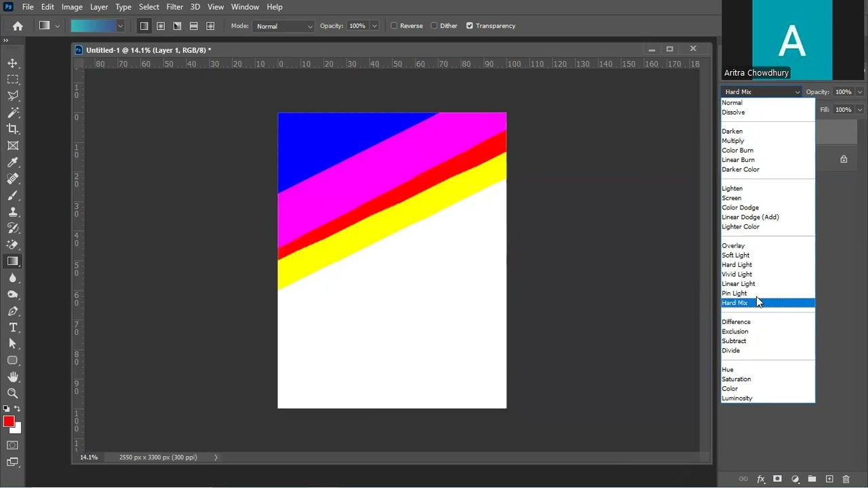Click the gradient preview swatch

(92, 26)
